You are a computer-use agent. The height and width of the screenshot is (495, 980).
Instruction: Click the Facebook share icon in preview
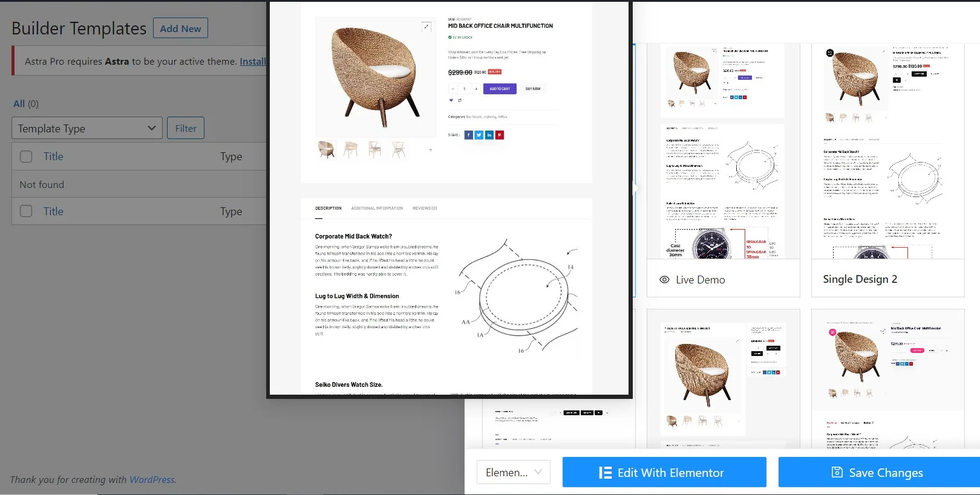tap(468, 135)
